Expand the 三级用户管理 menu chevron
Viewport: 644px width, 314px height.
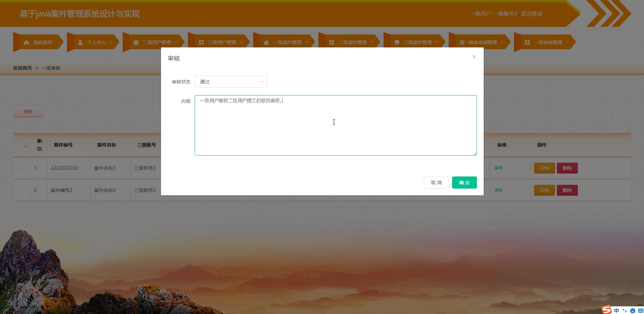click(241, 42)
